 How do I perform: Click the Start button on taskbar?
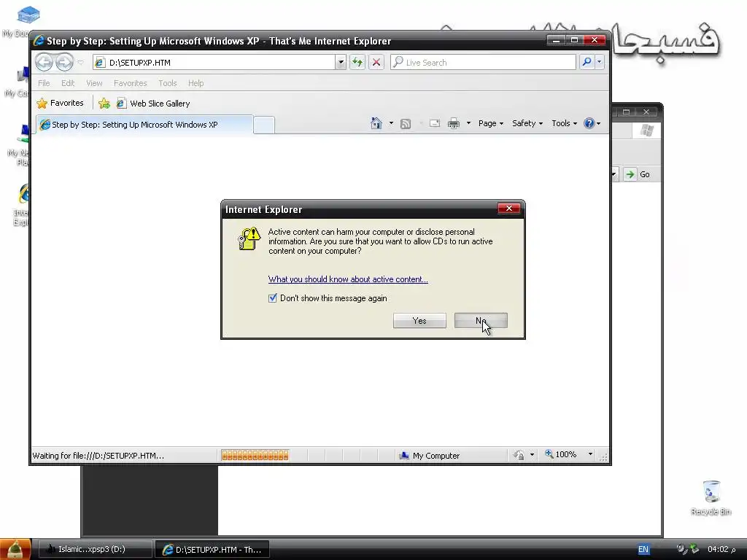(x=15, y=549)
